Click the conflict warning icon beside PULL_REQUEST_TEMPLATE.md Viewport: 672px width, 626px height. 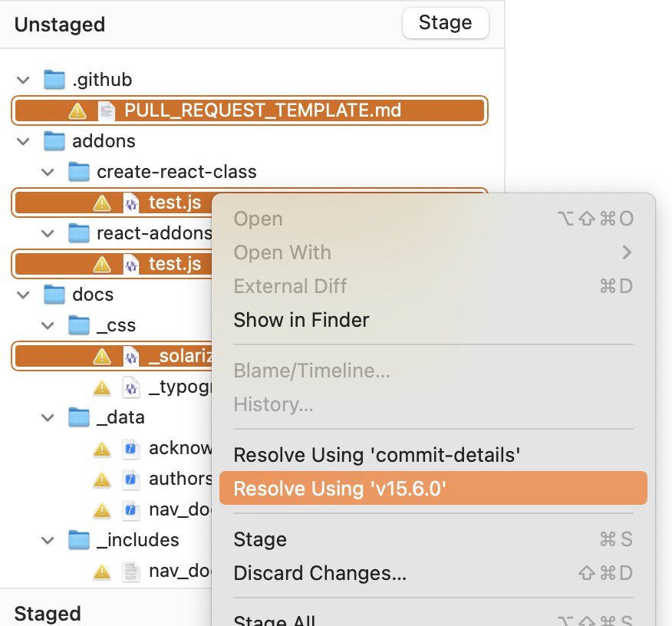(x=76, y=110)
